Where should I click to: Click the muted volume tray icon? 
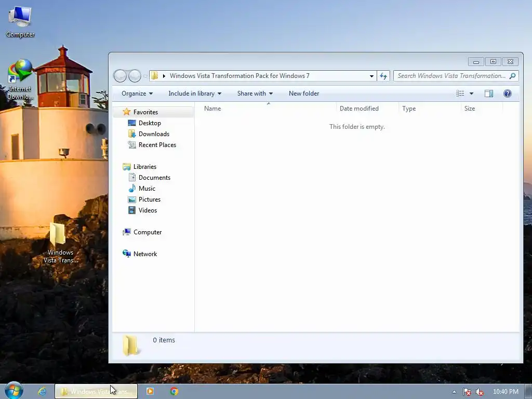(x=480, y=392)
